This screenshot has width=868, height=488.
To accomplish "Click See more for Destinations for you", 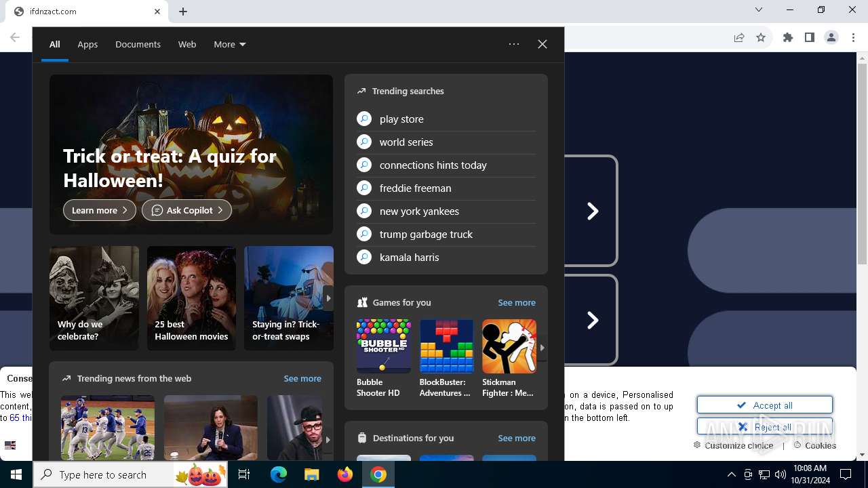I will (x=517, y=438).
